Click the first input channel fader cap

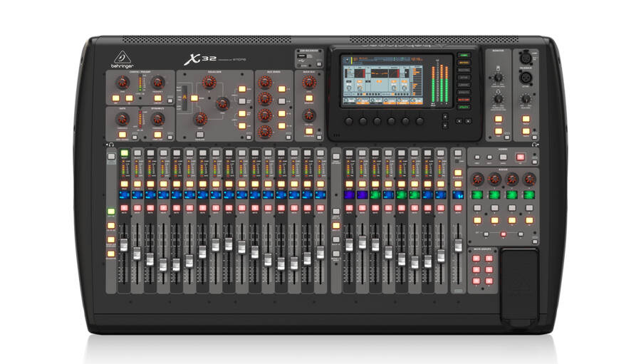pyautogui.click(x=124, y=245)
